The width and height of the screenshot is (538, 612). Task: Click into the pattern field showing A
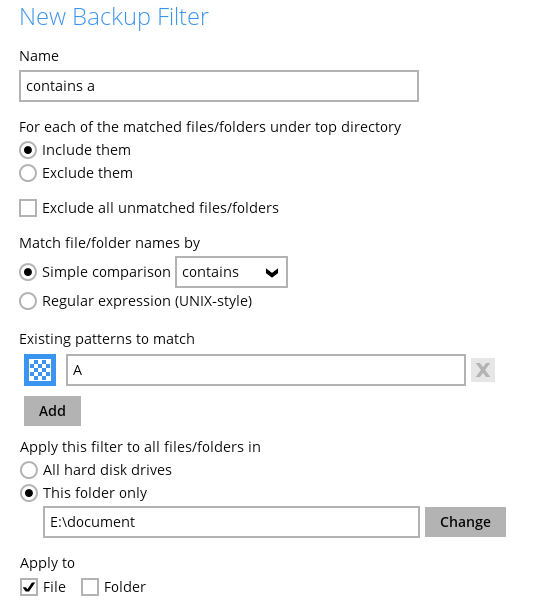tap(266, 370)
